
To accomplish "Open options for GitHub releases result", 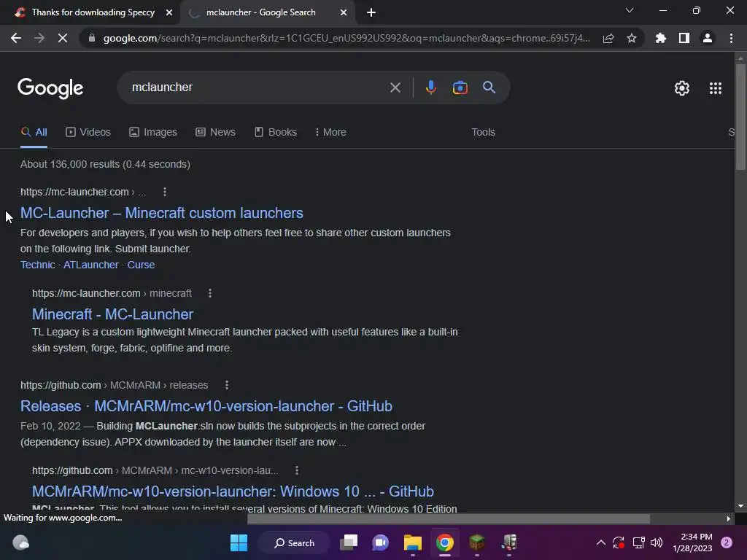I will click(x=227, y=385).
